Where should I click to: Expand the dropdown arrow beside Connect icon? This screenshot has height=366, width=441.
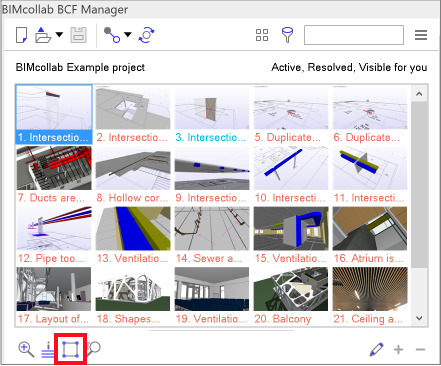[x=128, y=34]
